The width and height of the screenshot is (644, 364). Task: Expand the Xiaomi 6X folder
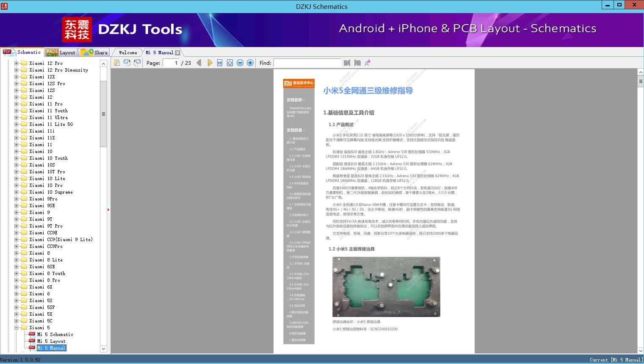click(x=17, y=287)
